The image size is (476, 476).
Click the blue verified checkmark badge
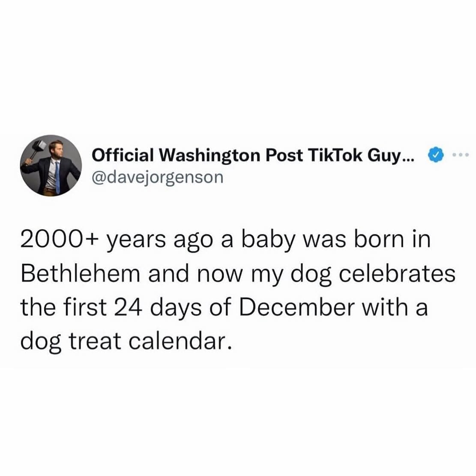(x=434, y=155)
